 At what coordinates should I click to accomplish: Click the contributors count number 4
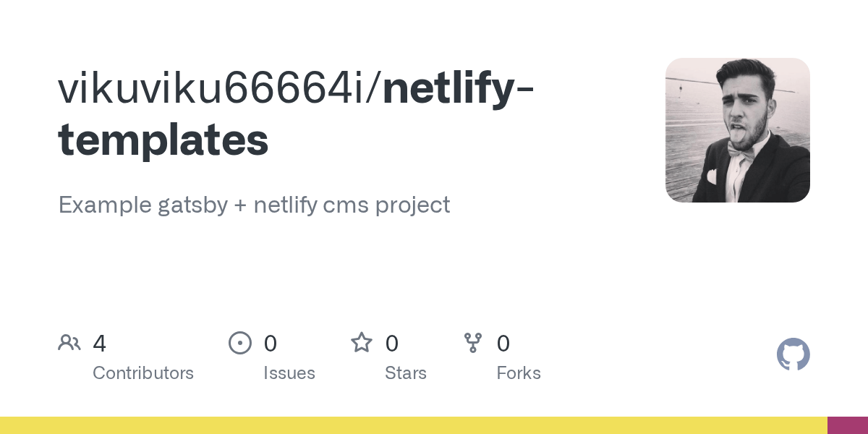point(100,343)
